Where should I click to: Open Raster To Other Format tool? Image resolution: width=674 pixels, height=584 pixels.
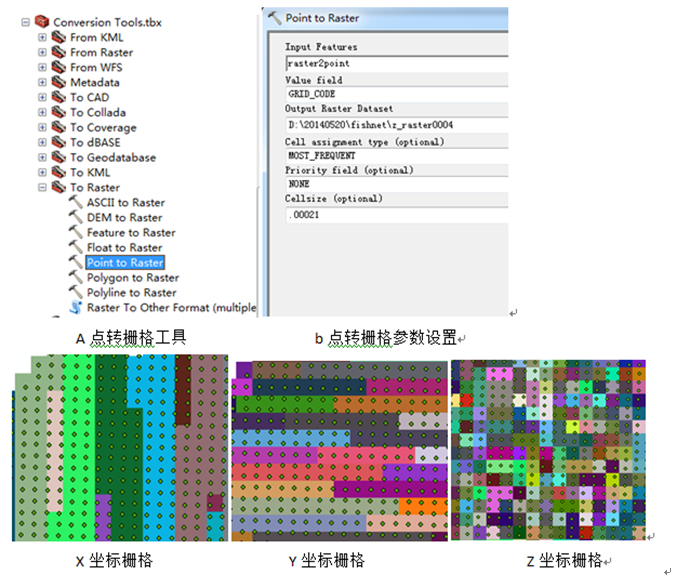point(172,308)
